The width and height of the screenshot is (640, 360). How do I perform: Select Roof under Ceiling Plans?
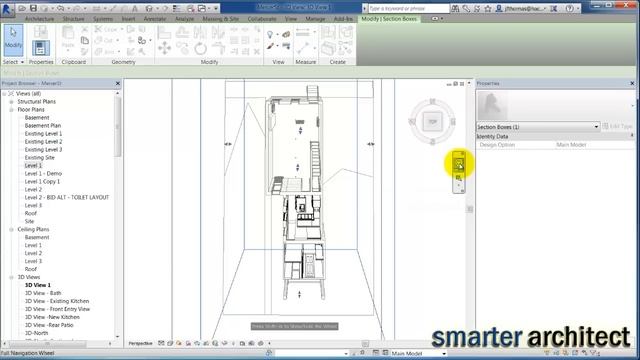(31, 269)
